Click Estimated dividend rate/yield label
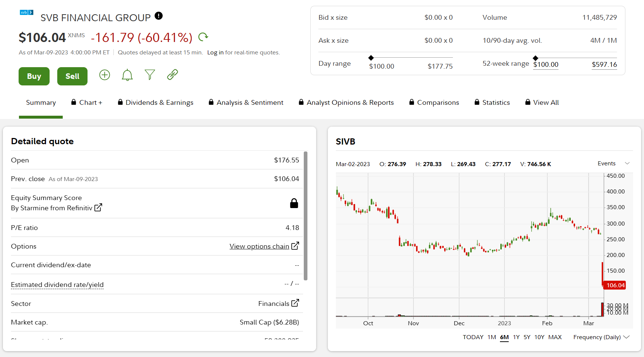Image resolution: width=644 pixels, height=357 pixels. point(57,285)
